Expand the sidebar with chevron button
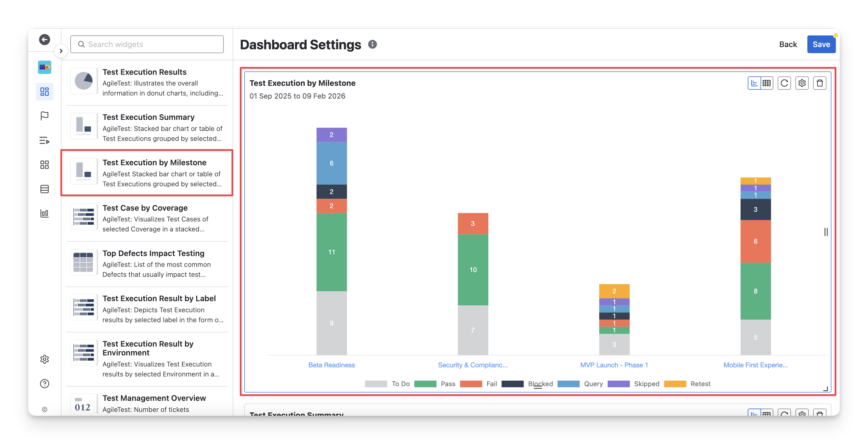 tap(61, 51)
